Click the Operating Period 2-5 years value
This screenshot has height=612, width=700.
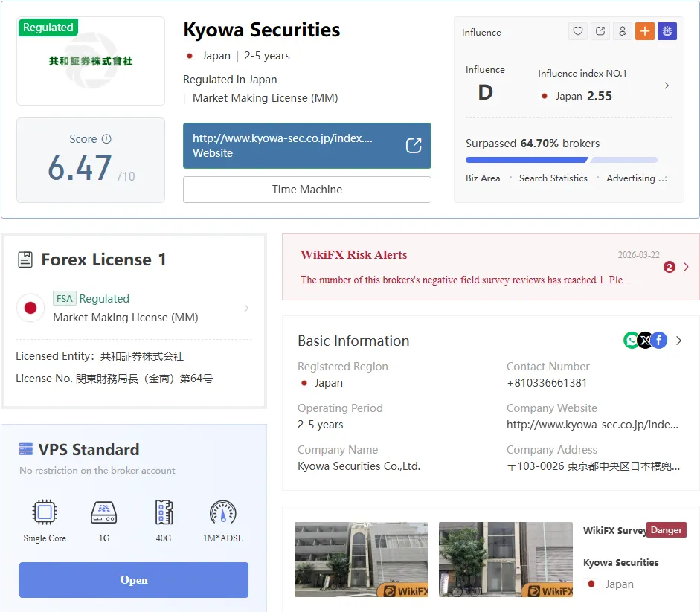coord(321,425)
